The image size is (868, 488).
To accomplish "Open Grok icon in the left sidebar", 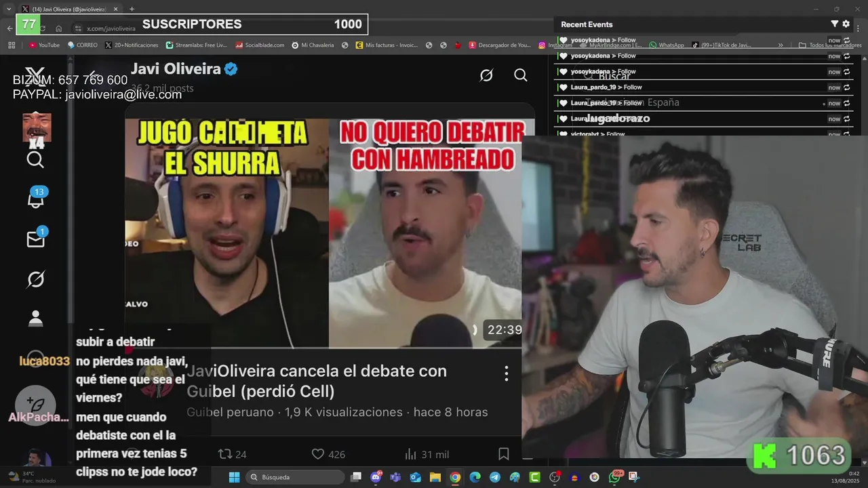I will click(35, 279).
